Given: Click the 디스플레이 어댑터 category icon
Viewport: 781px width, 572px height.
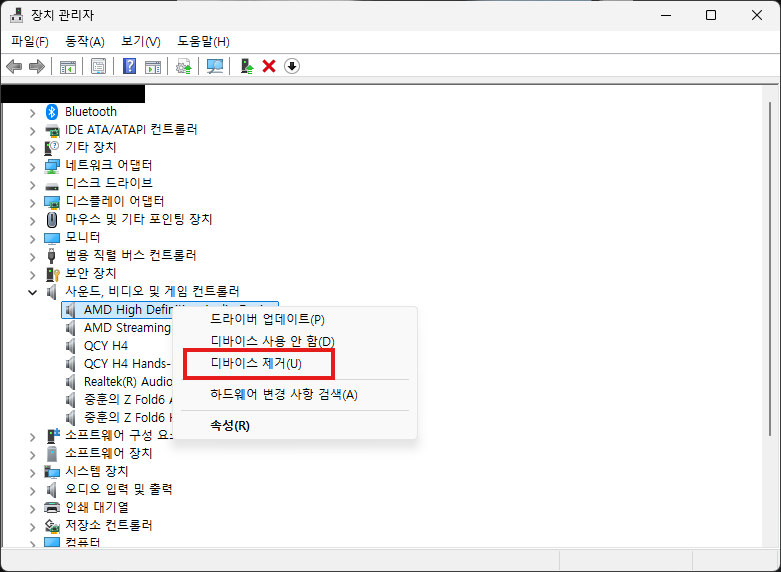Looking at the screenshot, I should pyautogui.click(x=52, y=202).
